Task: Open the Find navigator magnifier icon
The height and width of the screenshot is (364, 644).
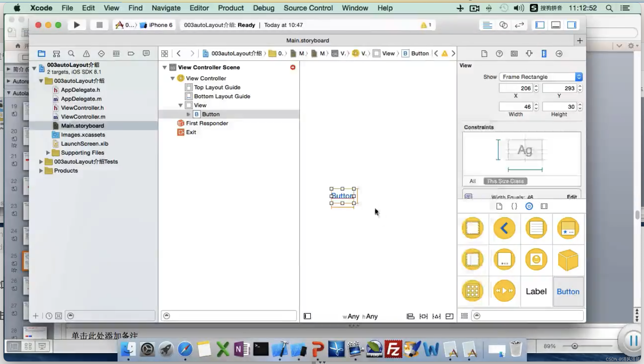Action: click(x=71, y=54)
